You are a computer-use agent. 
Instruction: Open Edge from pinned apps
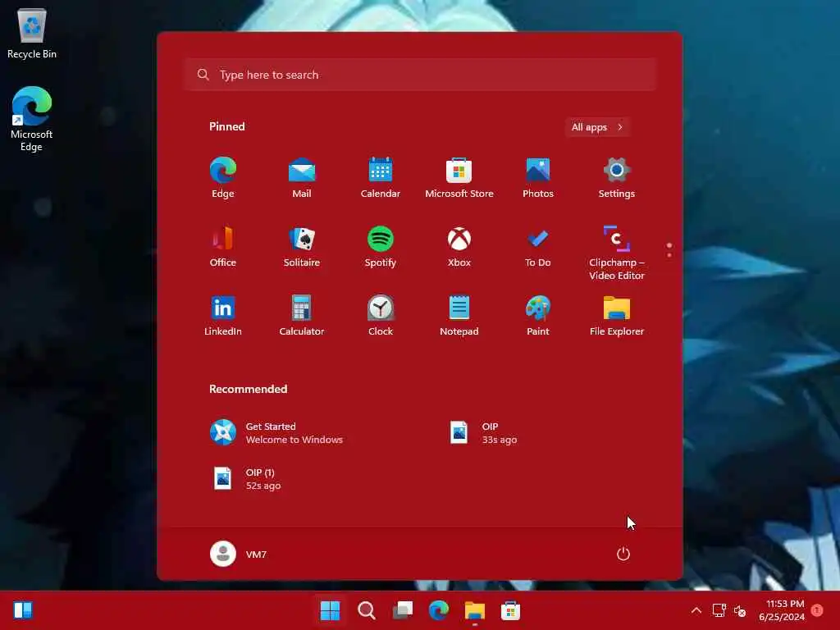tap(223, 178)
